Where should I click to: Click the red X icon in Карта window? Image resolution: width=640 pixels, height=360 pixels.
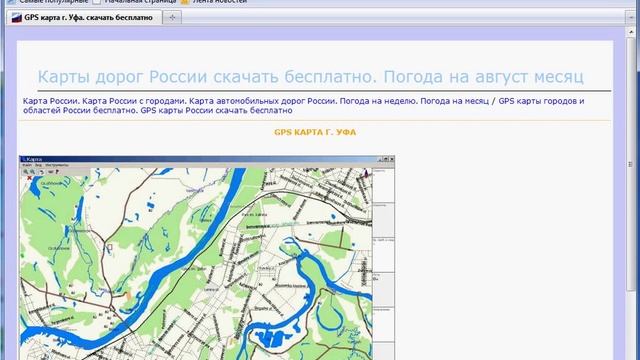coord(29,178)
